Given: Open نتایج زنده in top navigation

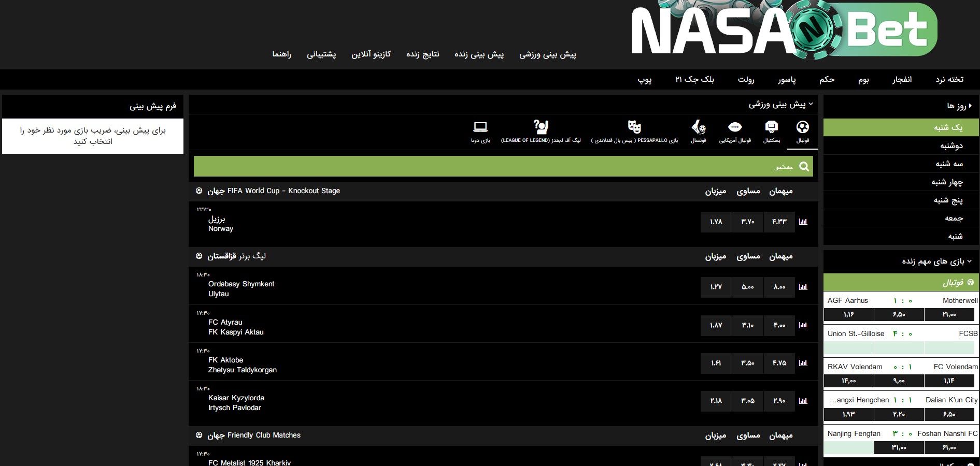Looking at the screenshot, I should tap(422, 54).
